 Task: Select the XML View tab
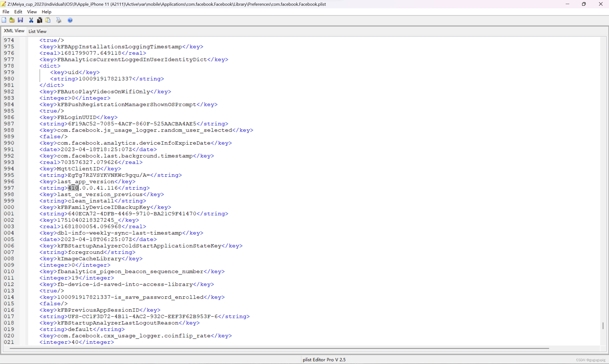coord(14,31)
